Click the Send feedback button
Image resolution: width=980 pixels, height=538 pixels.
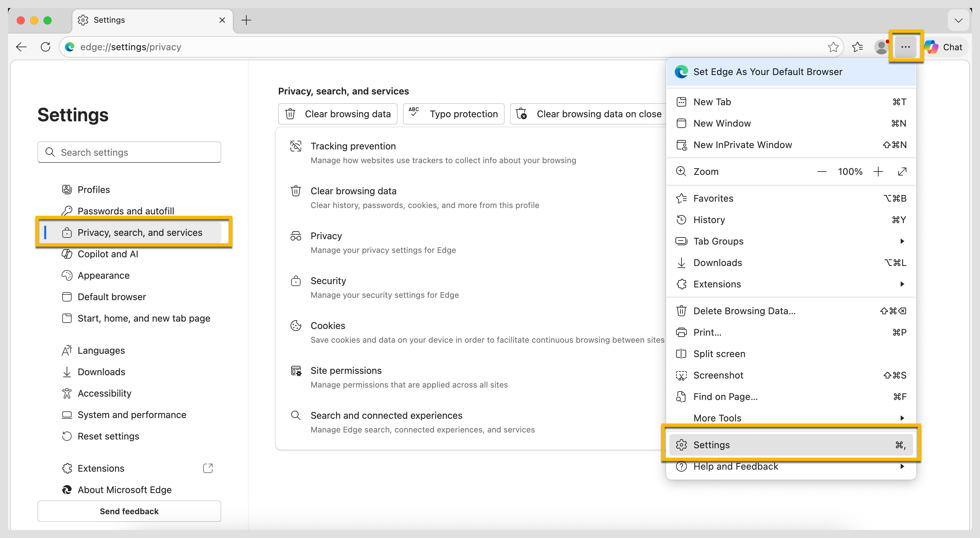(x=129, y=511)
